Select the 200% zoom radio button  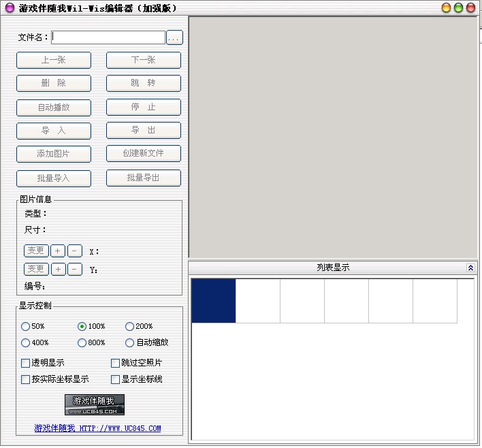129,327
